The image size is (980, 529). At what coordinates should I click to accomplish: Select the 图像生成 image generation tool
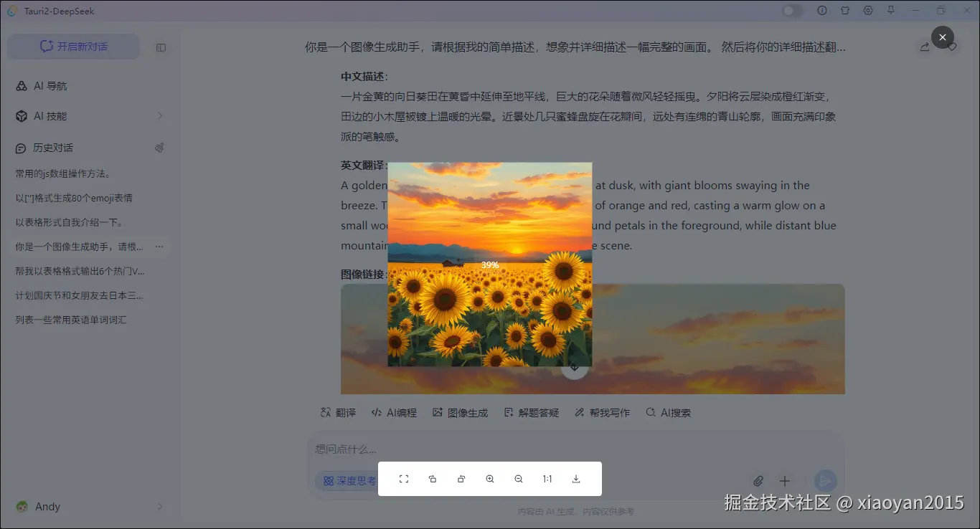[x=460, y=412]
